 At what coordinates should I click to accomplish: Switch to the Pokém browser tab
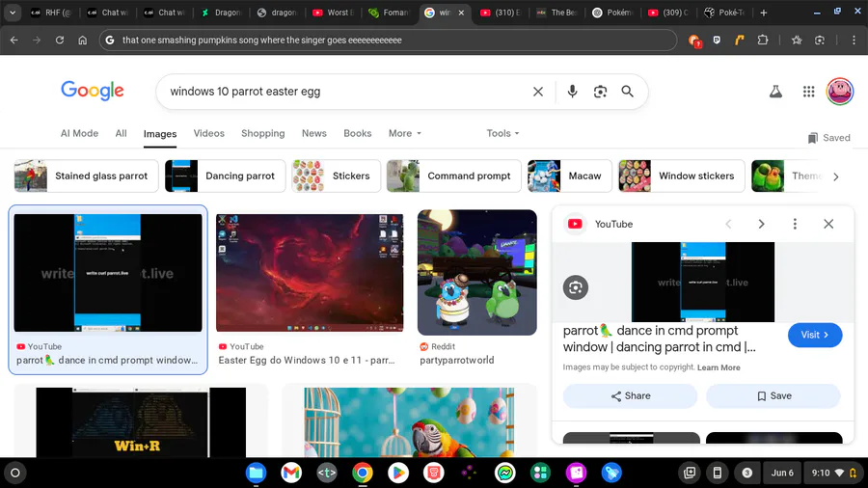tap(612, 13)
